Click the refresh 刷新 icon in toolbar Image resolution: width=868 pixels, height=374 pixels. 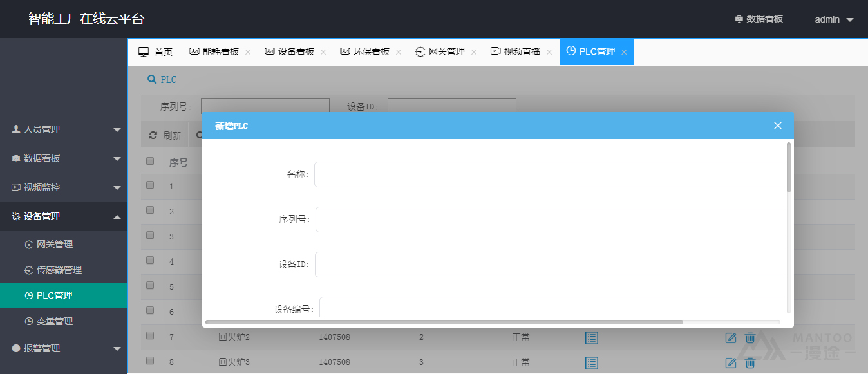153,135
